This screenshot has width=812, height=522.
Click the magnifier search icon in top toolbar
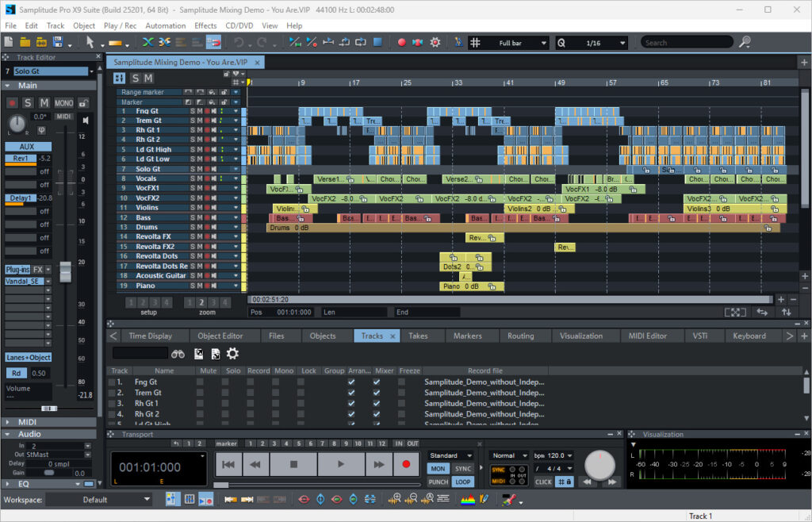(745, 42)
